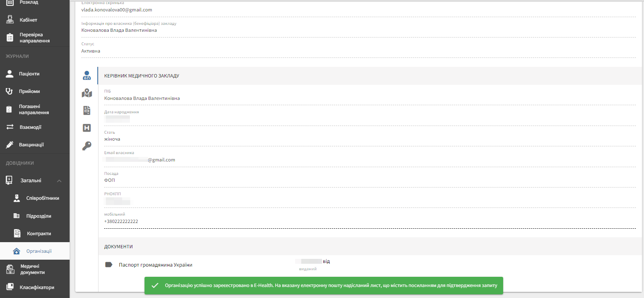
Task: Open the documents/licenses section icon
Action: tap(87, 110)
